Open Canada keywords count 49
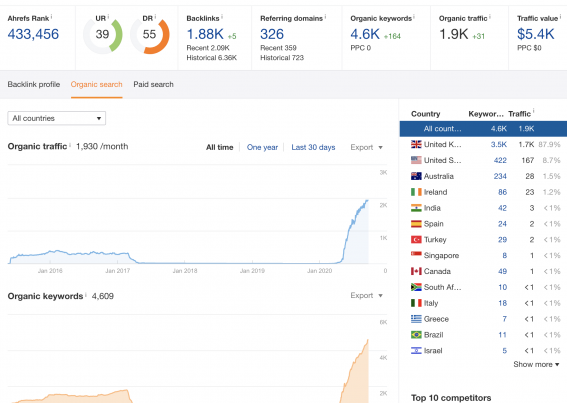Screen dimensions: 567x403 pyautogui.click(x=503, y=271)
